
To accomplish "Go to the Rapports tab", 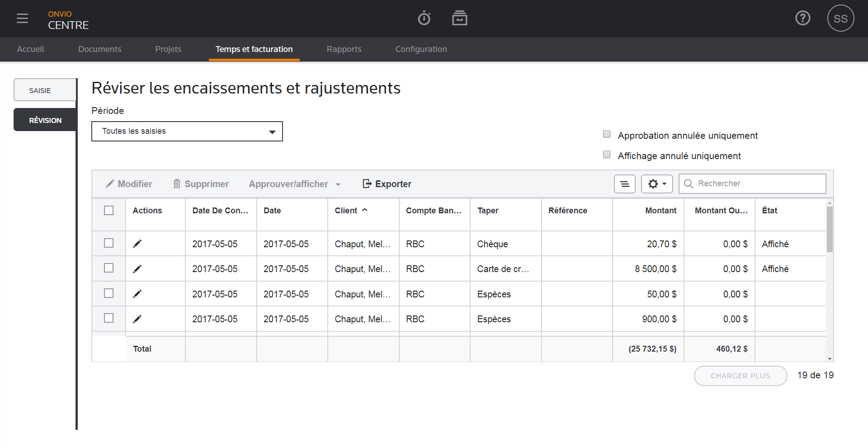I will [344, 49].
